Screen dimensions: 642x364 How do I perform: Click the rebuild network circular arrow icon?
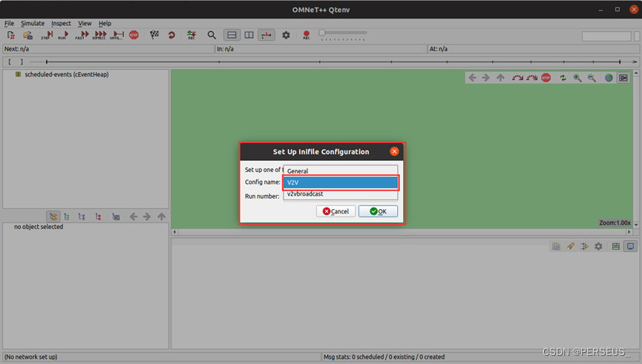point(171,35)
